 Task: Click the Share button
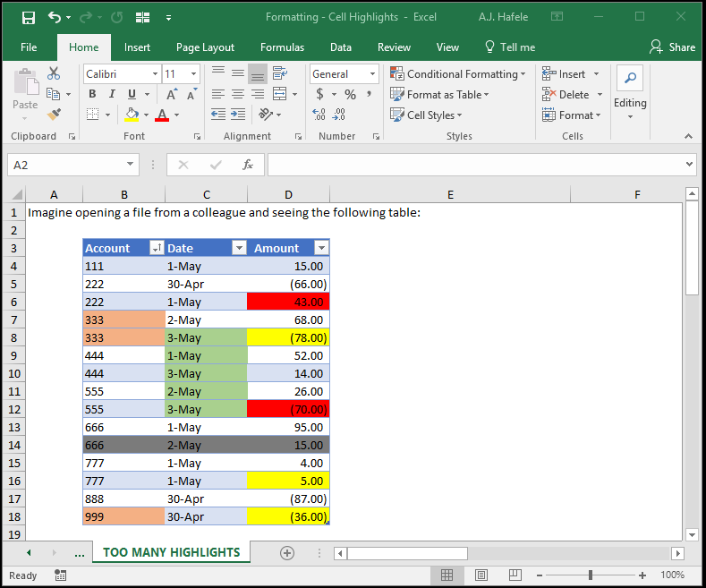[672, 47]
